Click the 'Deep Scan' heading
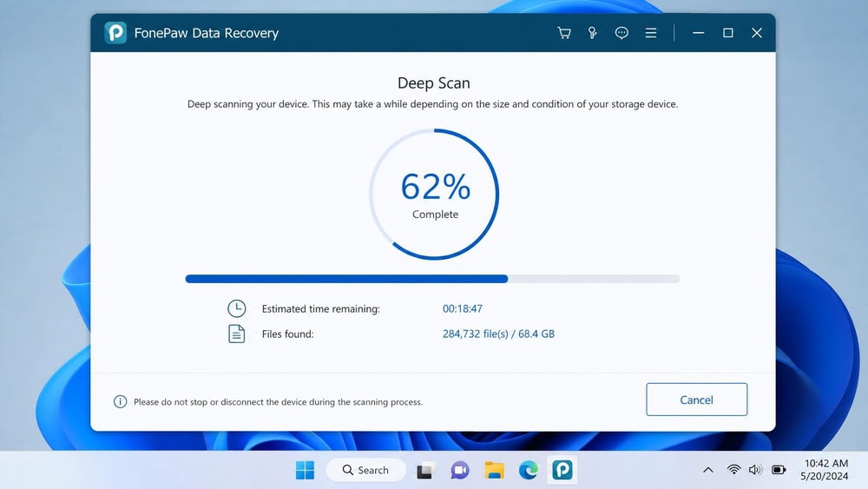Viewport: 868px width, 489px height. click(433, 83)
